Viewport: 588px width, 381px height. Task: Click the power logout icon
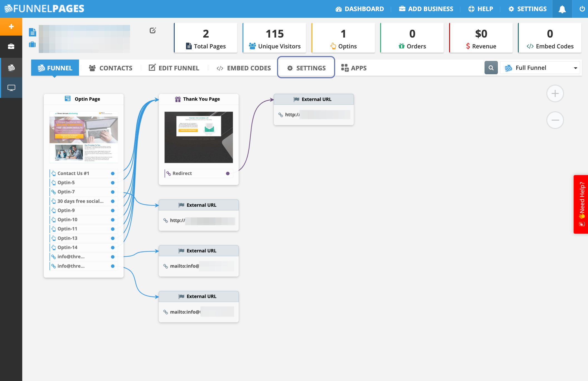point(582,9)
